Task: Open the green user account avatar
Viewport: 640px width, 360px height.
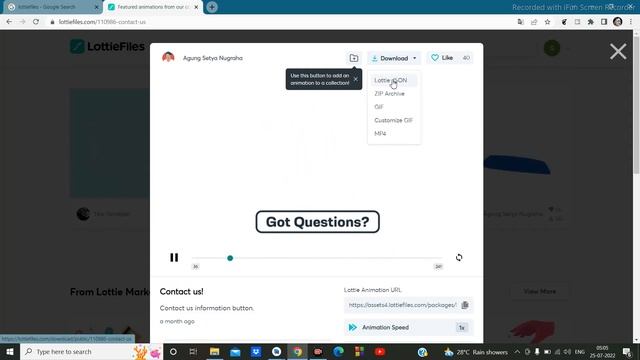Action: coord(552,48)
